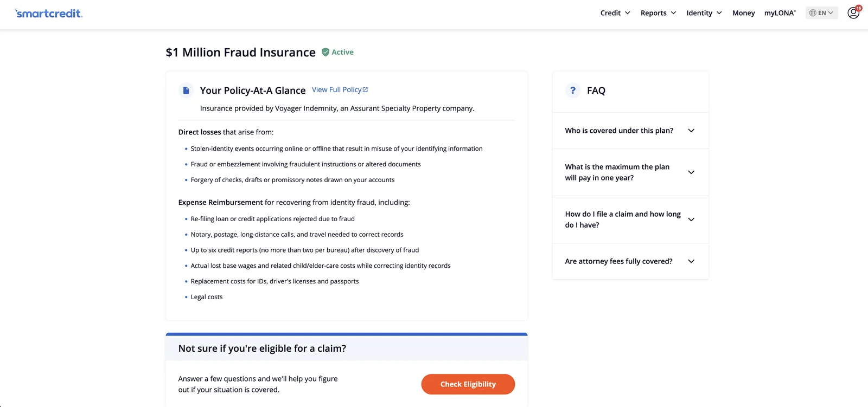Click the globe icon in language selector

pyautogui.click(x=813, y=13)
